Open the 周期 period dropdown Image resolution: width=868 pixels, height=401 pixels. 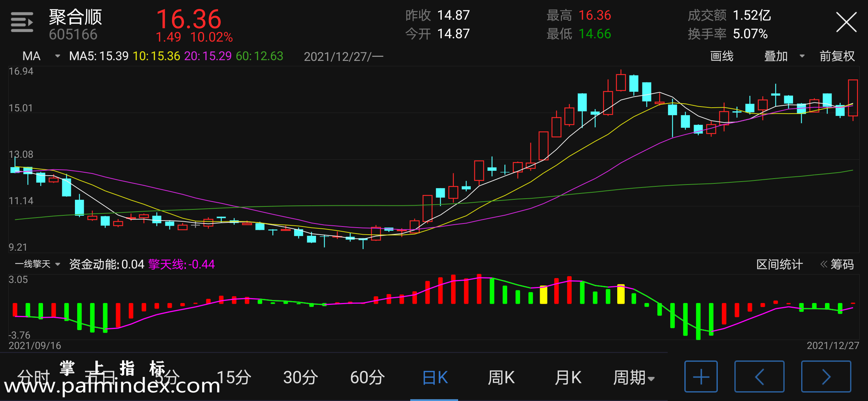pos(634,378)
